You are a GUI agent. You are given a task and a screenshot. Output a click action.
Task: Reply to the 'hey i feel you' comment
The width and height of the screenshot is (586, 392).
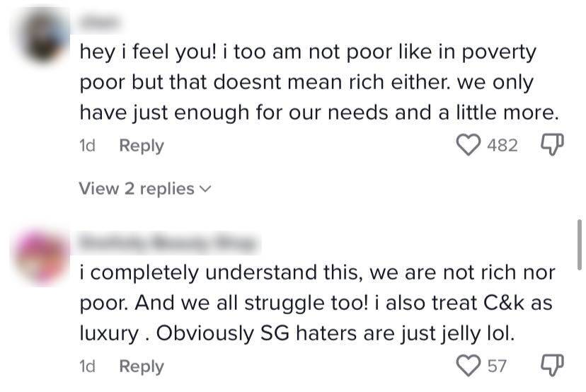(141, 146)
